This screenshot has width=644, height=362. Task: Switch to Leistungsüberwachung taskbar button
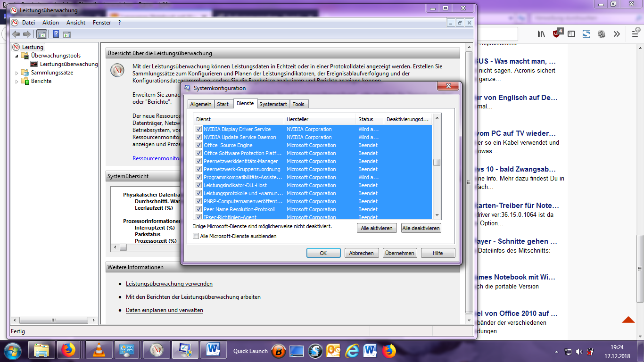(157, 351)
